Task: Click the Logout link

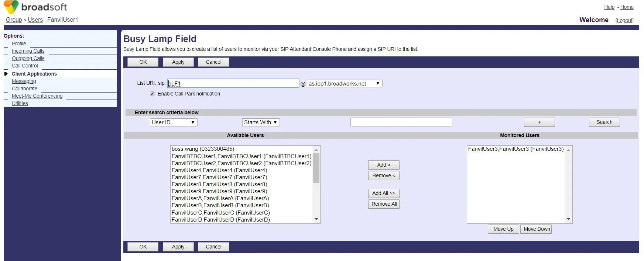Action: point(624,20)
